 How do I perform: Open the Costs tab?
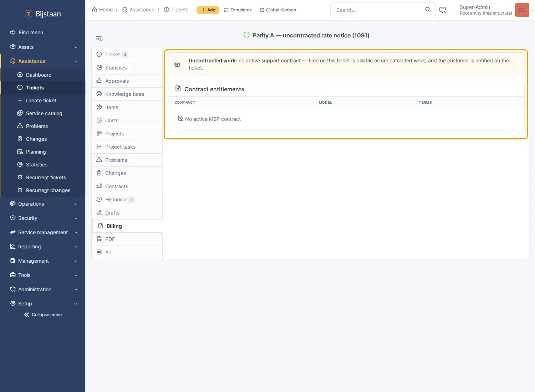coord(127,120)
